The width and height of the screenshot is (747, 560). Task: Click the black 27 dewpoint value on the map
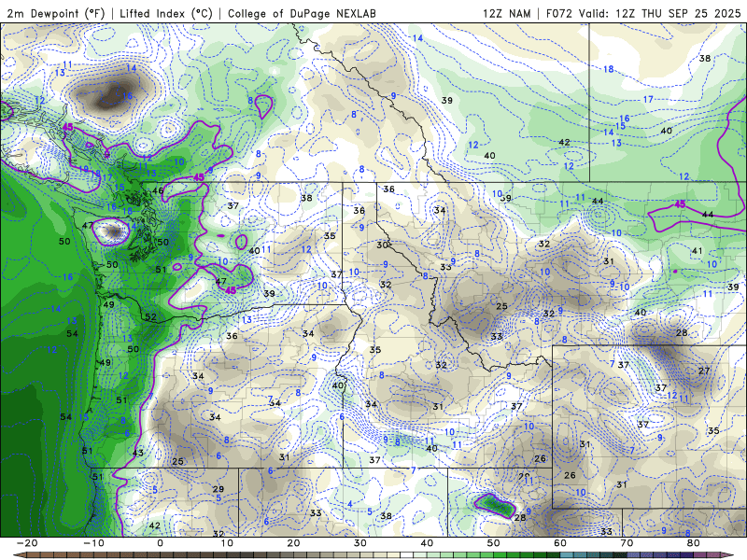(704, 371)
